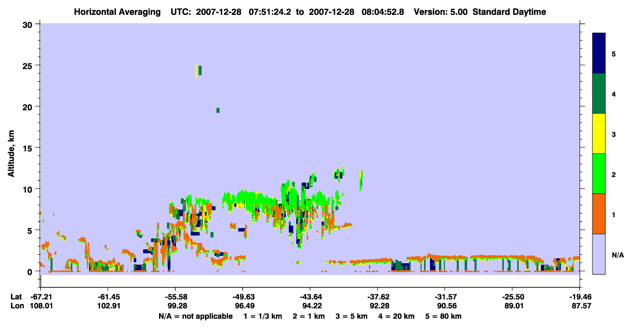644x330 pixels.
Task: Click legend text '2 = 1 km'
Action: pos(310,316)
